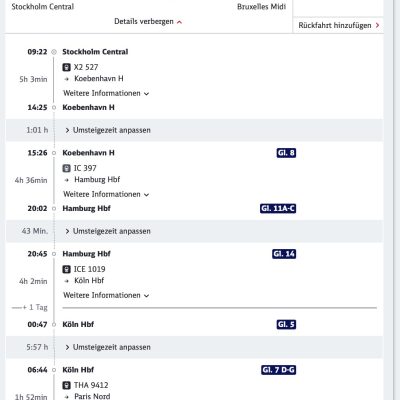Click the Gl. 7 D-G platform badge
Screen dimensions: 400x400
click(279, 370)
